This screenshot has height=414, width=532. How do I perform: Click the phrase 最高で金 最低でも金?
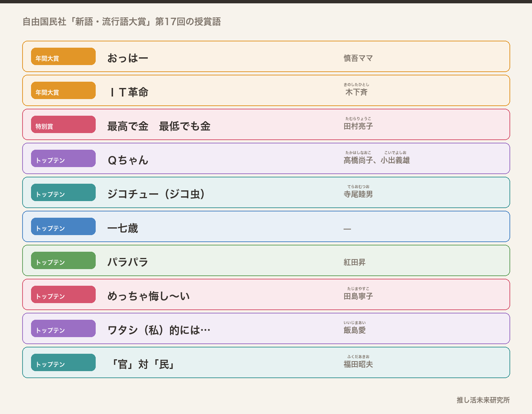(159, 126)
